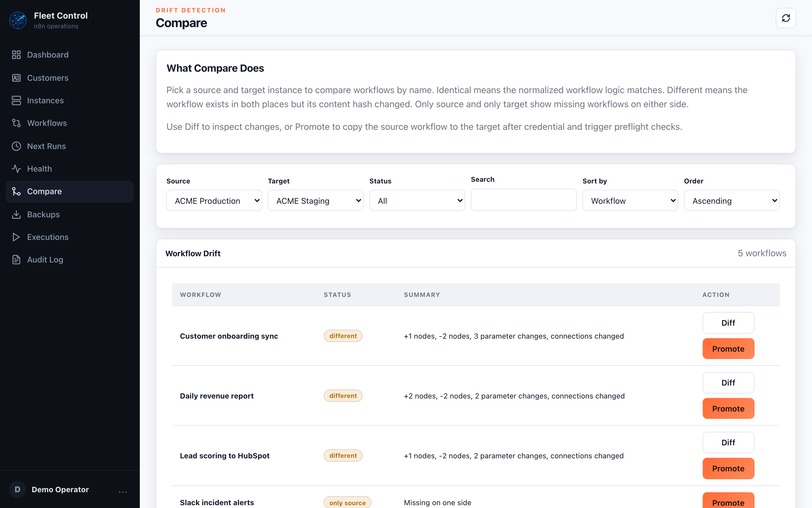
Task: Go to the Customers section
Action: pyautogui.click(x=69, y=78)
